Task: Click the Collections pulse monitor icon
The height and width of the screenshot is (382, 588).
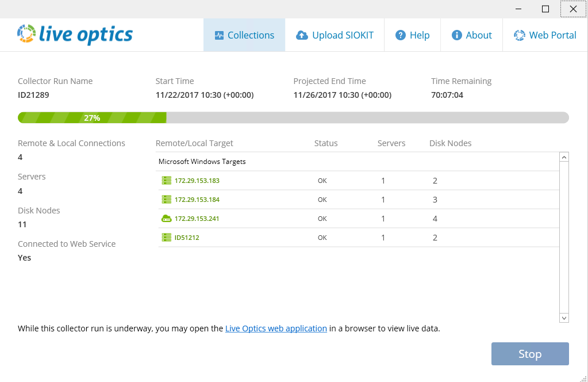Action: pos(219,35)
